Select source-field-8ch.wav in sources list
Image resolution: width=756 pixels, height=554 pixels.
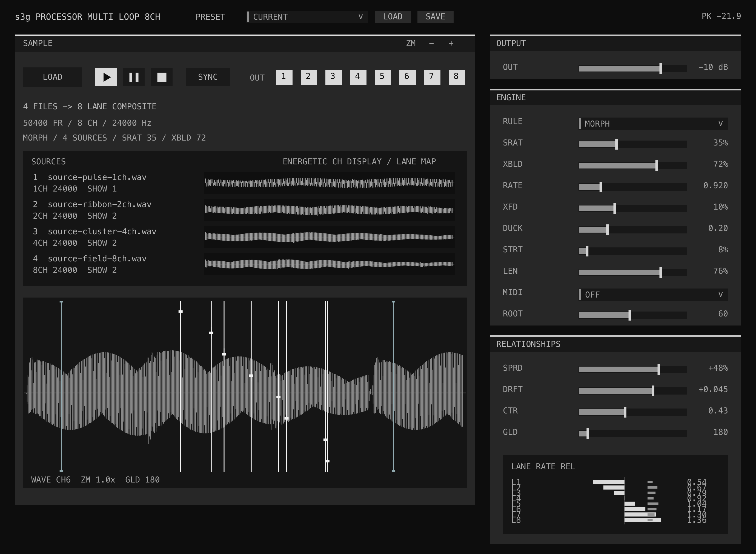coord(97,259)
